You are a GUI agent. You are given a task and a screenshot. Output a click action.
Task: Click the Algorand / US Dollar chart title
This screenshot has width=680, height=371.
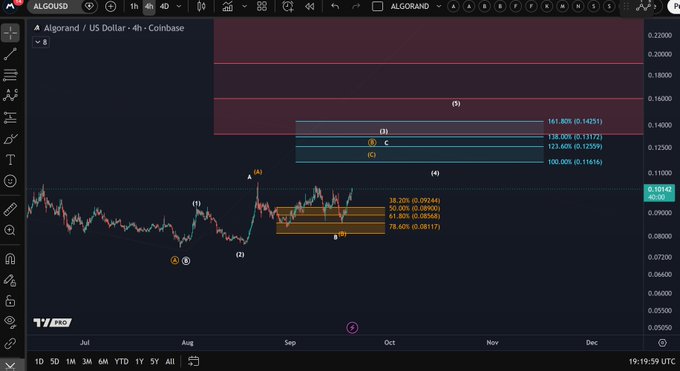114,28
